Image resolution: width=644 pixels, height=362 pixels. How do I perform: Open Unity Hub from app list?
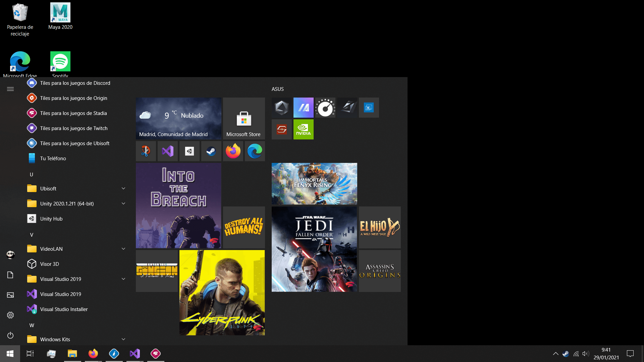click(x=51, y=219)
